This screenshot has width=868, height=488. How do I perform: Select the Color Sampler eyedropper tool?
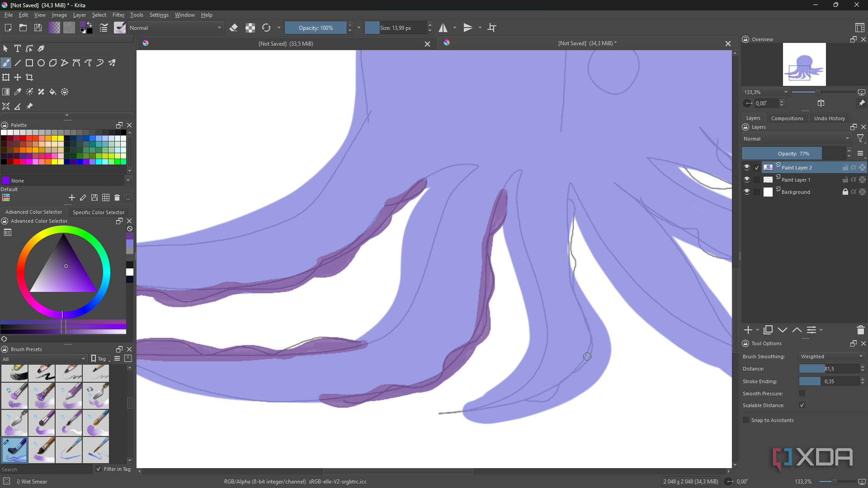[18, 92]
